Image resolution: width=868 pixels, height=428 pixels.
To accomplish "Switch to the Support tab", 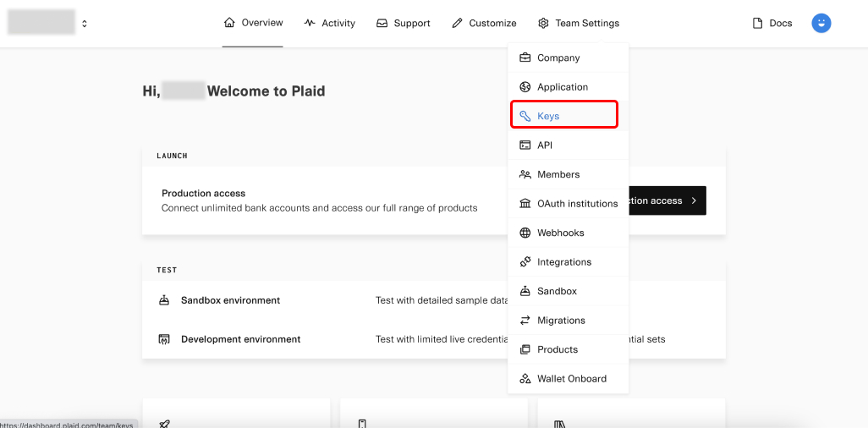I will point(403,24).
